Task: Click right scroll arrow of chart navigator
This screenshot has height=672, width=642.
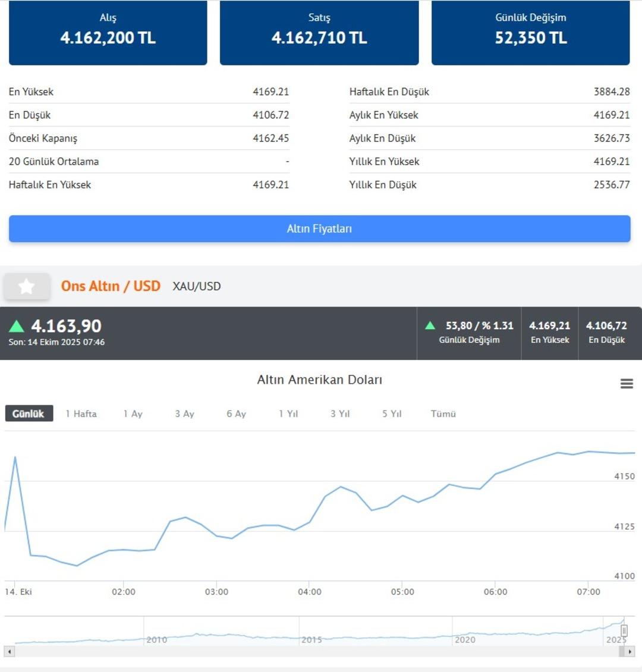Action: [x=630, y=652]
